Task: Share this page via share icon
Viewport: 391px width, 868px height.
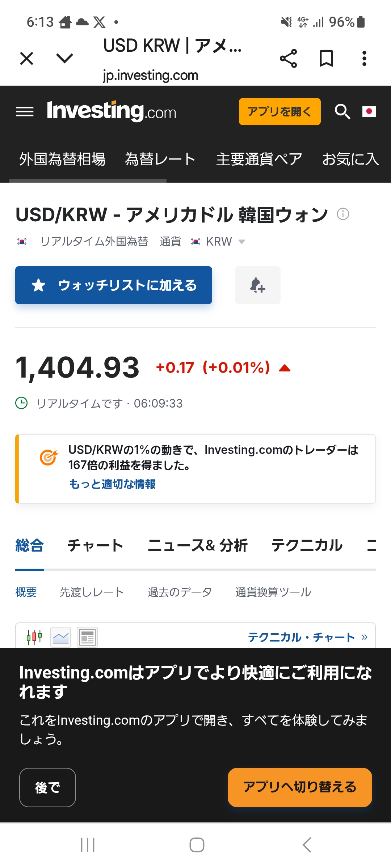Action: click(x=288, y=59)
